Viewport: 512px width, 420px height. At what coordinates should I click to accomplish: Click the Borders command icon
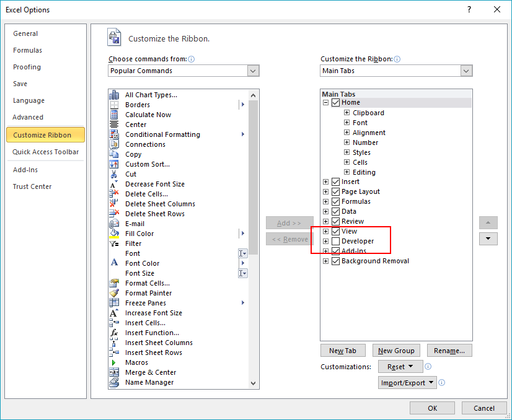(114, 105)
